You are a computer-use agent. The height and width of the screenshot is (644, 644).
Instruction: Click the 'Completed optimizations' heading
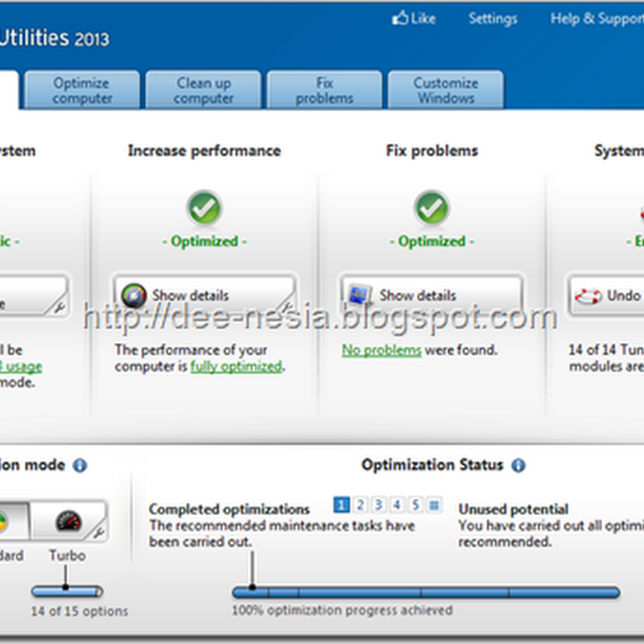(x=229, y=509)
